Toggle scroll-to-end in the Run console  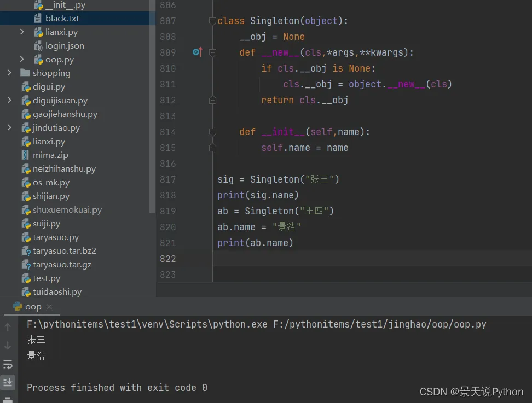click(x=8, y=382)
